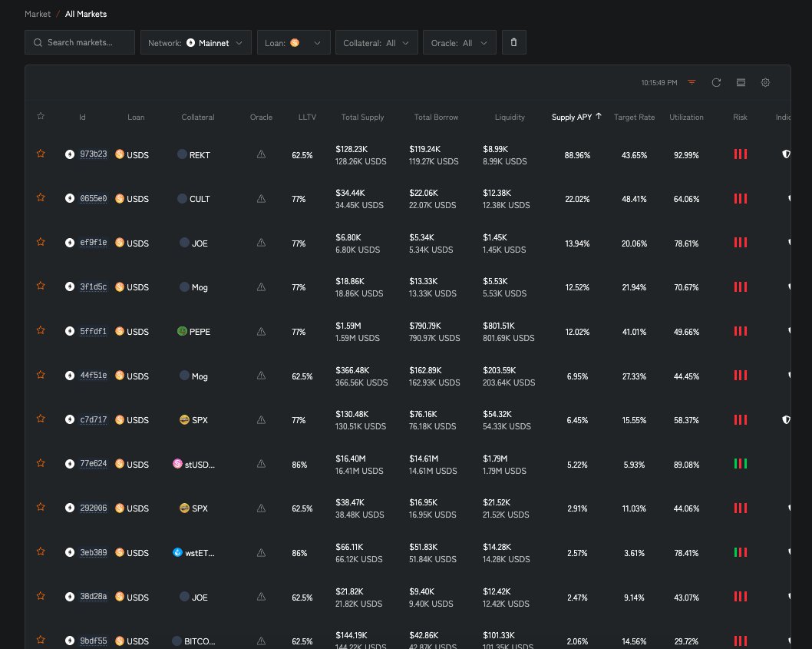Click the red risk bars in PEPE row
This screenshot has width=812, height=649.
coord(740,332)
